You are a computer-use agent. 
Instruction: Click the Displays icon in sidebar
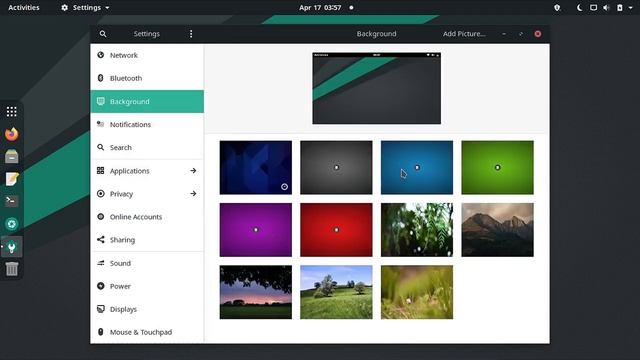[100, 309]
